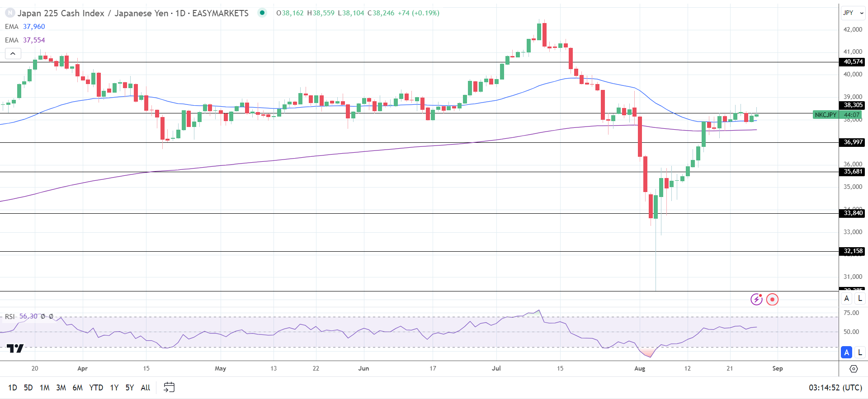Click the 32,158 price line label
Image resolution: width=868 pixels, height=399 pixels.
click(x=853, y=251)
